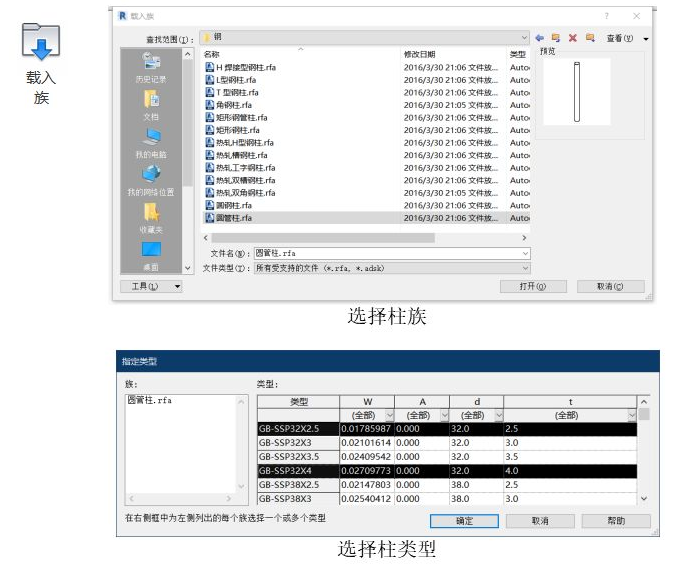Click the red X delete icon

click(573, 38)
